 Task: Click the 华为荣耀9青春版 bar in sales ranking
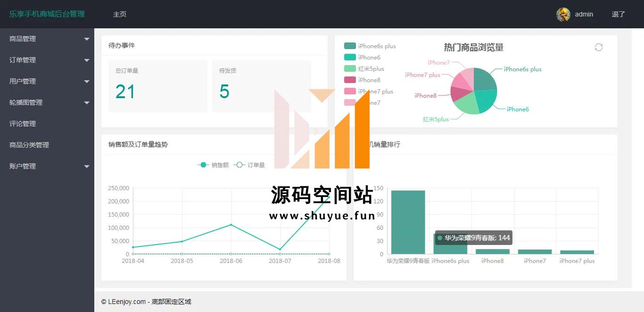tap(408, 222)
